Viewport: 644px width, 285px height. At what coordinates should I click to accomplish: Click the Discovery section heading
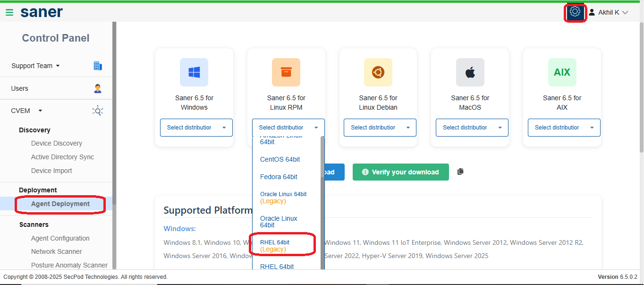(x=34, y=130)
